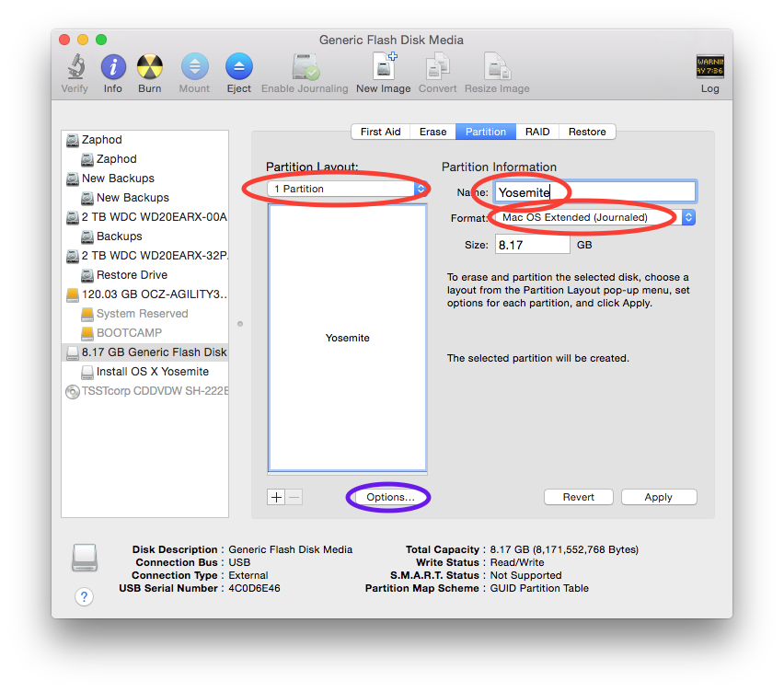Switch to the Restore tab

click(587, 132)
